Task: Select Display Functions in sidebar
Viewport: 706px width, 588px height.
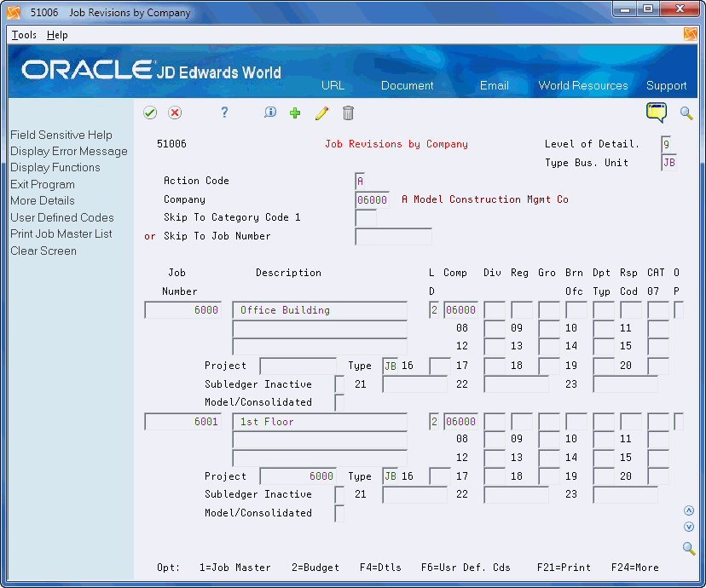Action: (55, 167)
